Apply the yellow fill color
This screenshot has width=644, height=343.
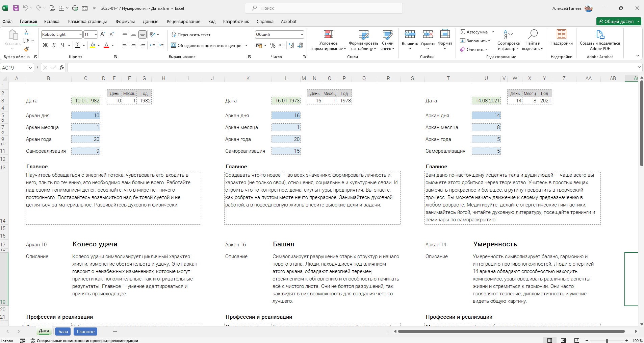coord(93,45)
